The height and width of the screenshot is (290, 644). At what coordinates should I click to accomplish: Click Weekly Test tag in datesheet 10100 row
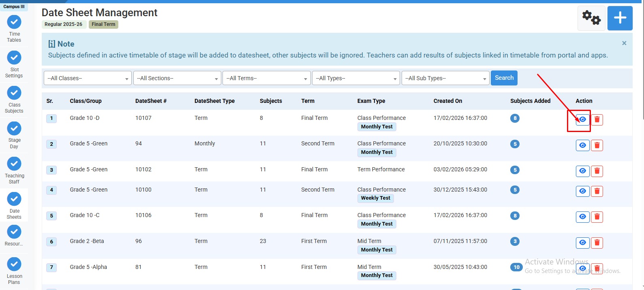tap(376, 198)
